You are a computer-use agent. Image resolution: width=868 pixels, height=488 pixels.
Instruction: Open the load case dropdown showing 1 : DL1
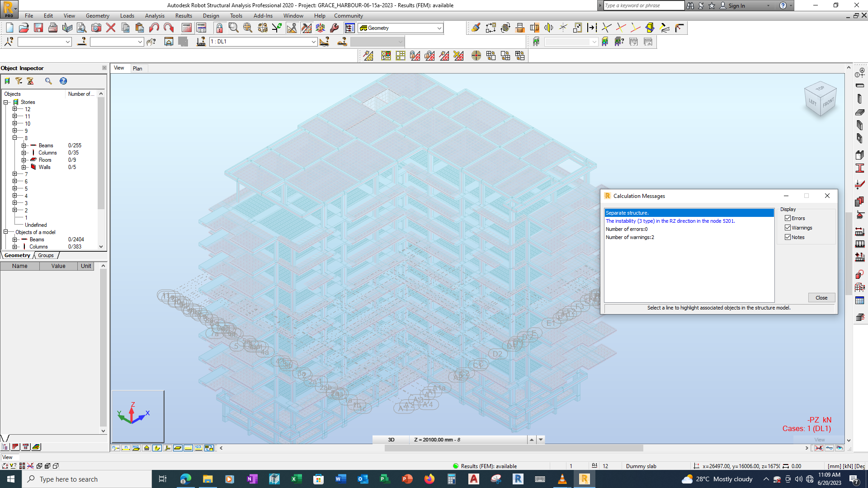coord(313,42)
